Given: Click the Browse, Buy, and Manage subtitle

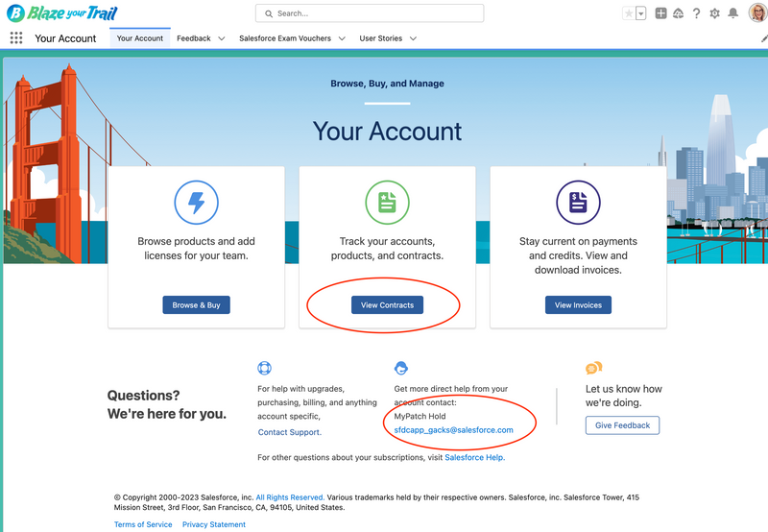Looking at the screenshot, I should tap(387, 84).
